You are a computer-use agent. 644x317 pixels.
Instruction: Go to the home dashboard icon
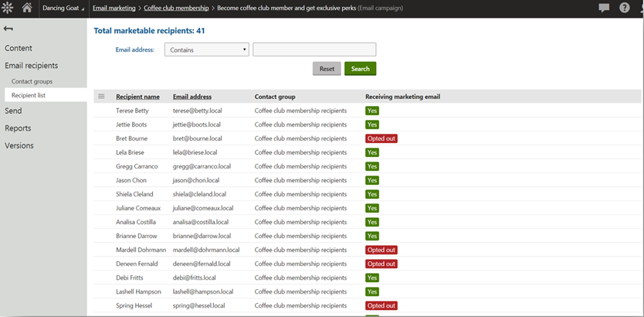(27, 8)
